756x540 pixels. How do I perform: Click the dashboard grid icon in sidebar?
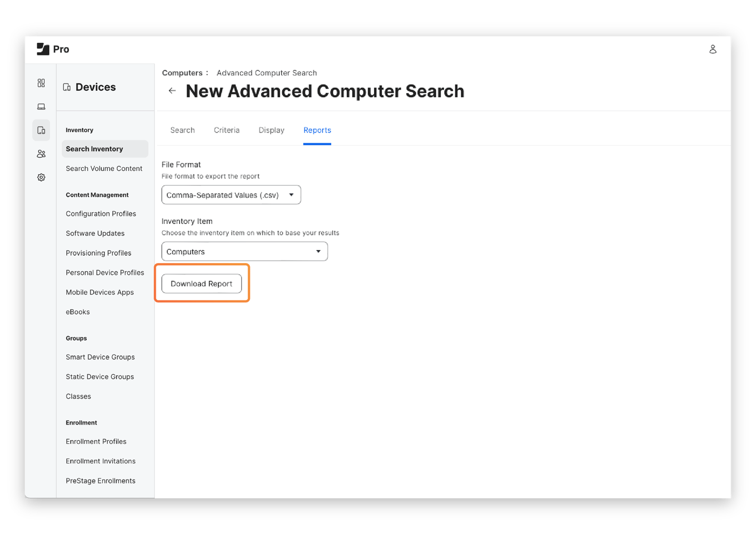41,83
